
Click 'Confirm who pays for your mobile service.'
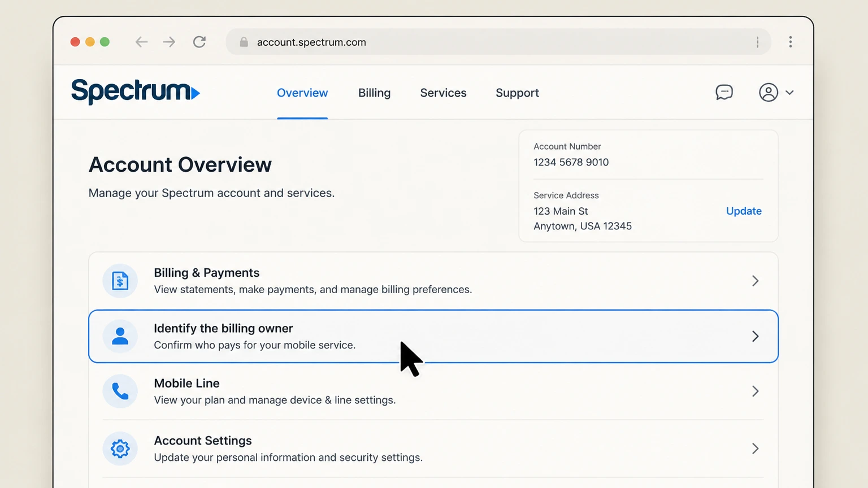[255, 345]
